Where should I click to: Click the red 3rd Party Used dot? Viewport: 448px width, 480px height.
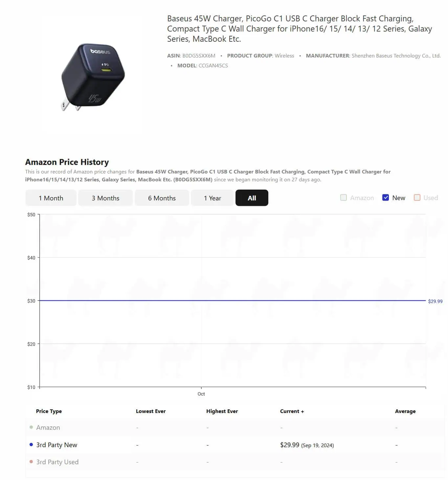[x=31, y=462]
